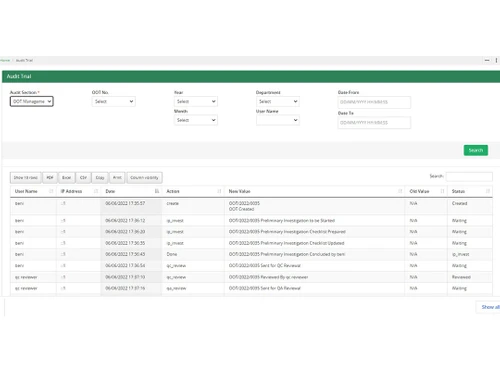Click the Date To input field
The width and height of the screenshot is (500, 375).
pos(374,123)
